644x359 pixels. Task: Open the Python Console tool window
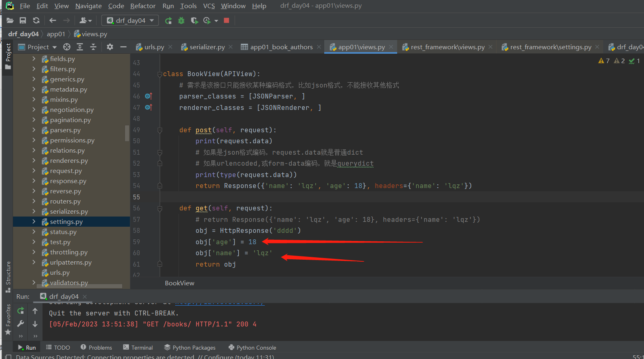pyautogui.click(x=252, y=348)
